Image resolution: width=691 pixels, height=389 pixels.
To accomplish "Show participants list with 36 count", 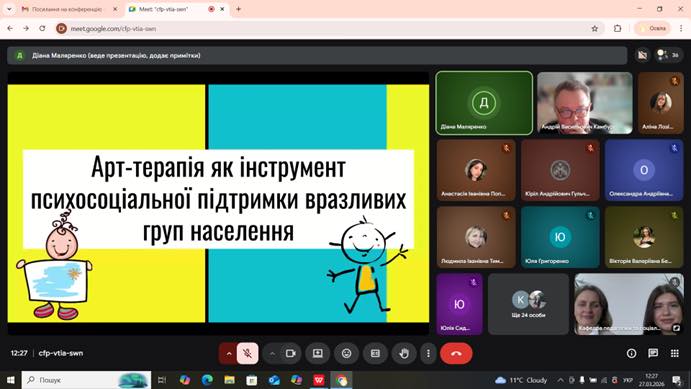I will point(668,55).
